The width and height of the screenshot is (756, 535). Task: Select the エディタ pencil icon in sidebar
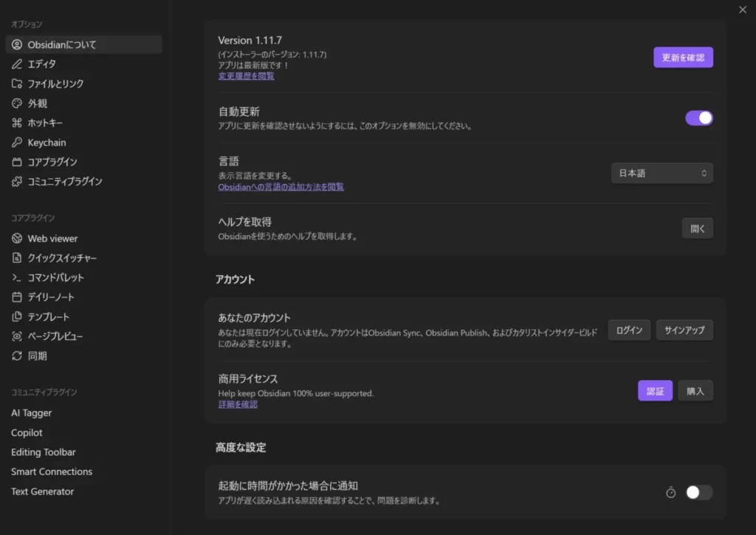[16, 64]
